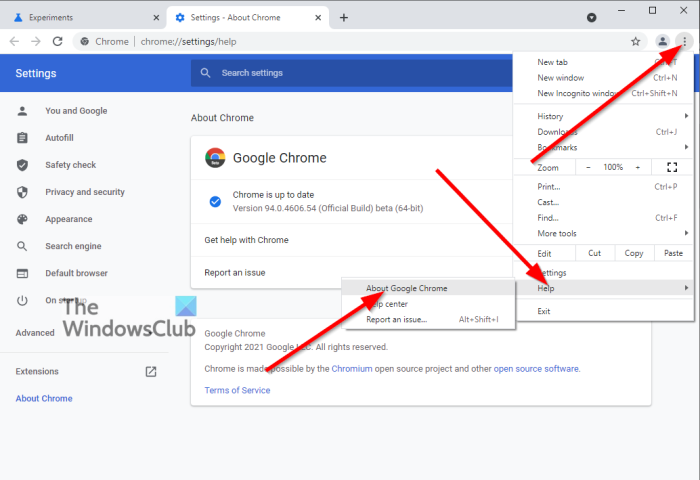Decrease zoom with the minus button
The image size is (700, 480).
pyautogui.click(x=588, y=167)
